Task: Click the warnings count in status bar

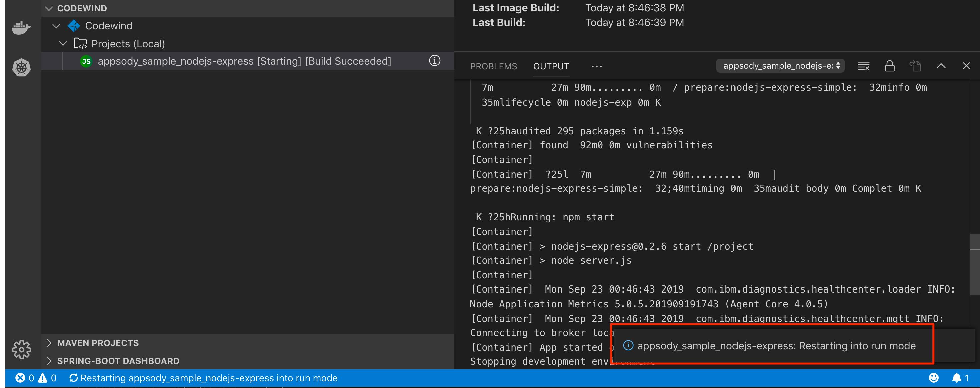Action: 48,378
